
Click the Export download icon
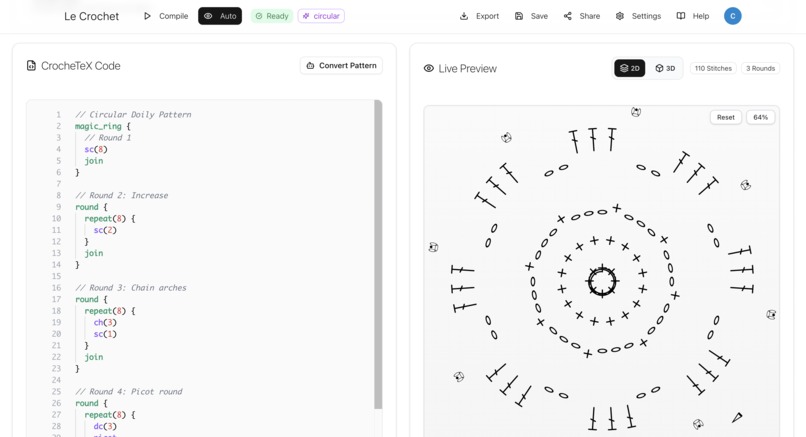point(464,16)
